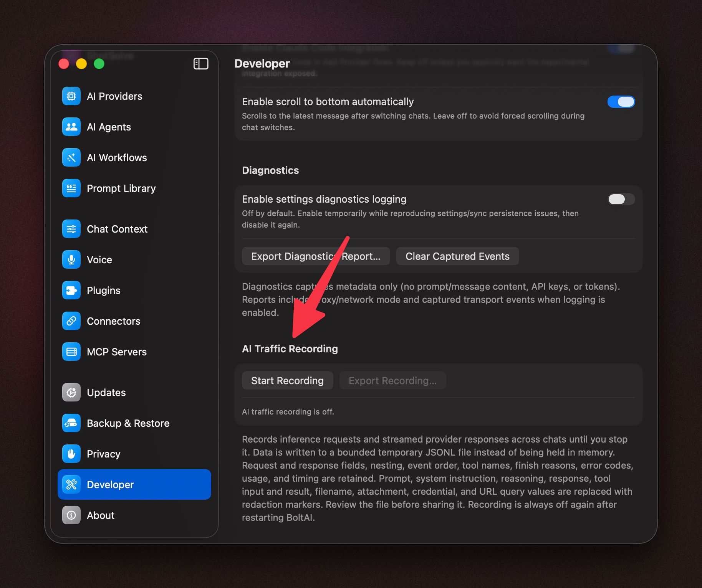Screen dimensions: 702x588
Task: Open About label in sidebar
Action: click(x=101, y=515)
